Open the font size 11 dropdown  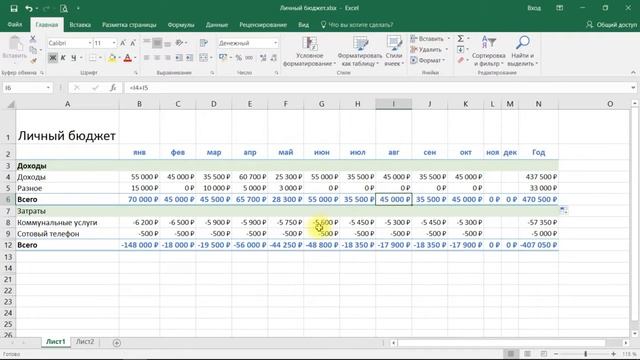(114, 43)
